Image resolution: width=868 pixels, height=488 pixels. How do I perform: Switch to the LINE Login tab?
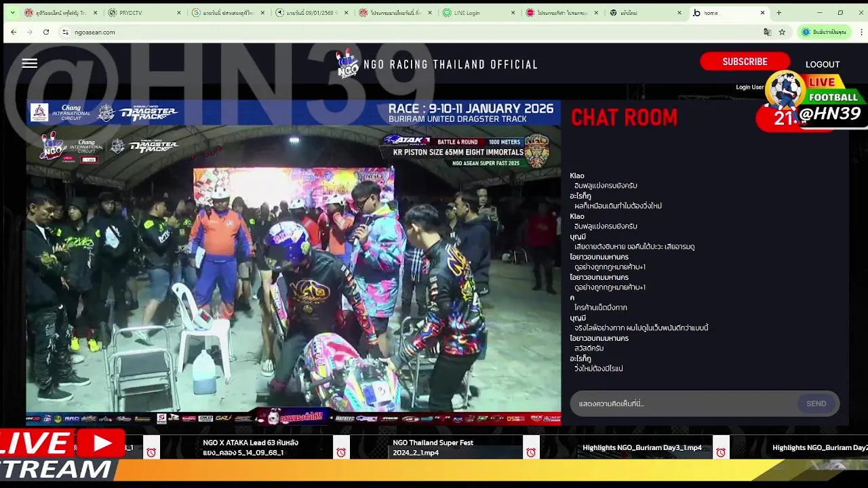click(x=479, y=13)
